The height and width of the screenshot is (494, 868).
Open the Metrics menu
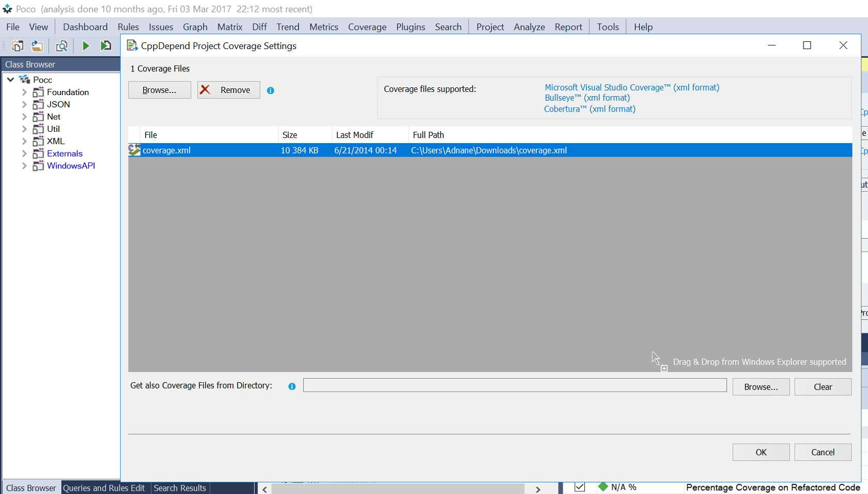324,27
